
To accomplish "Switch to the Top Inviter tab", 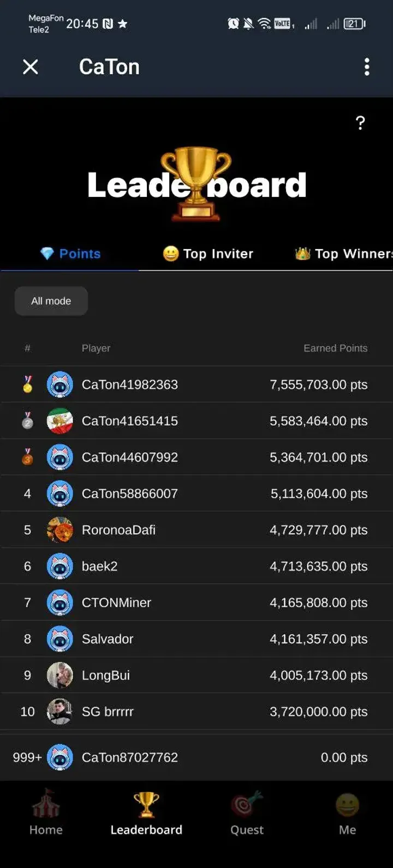I will tap(207, 254).
